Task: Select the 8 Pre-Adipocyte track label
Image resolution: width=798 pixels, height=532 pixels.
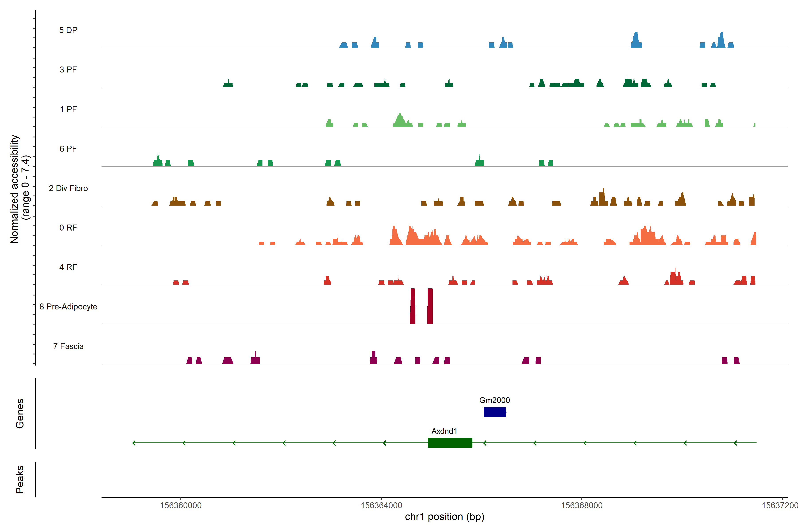Action: point(68,307)
